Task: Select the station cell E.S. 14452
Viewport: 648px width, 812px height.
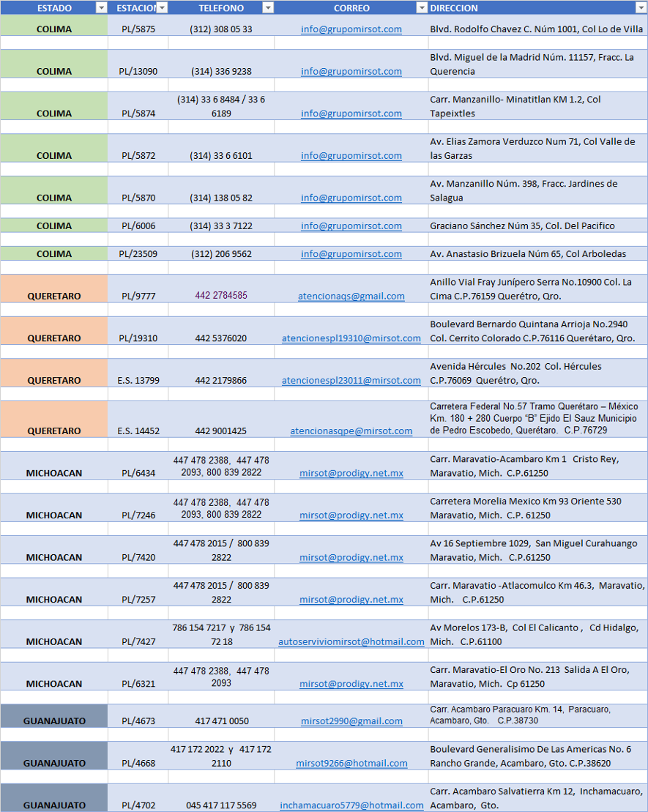Action: (x=138, y=431)
